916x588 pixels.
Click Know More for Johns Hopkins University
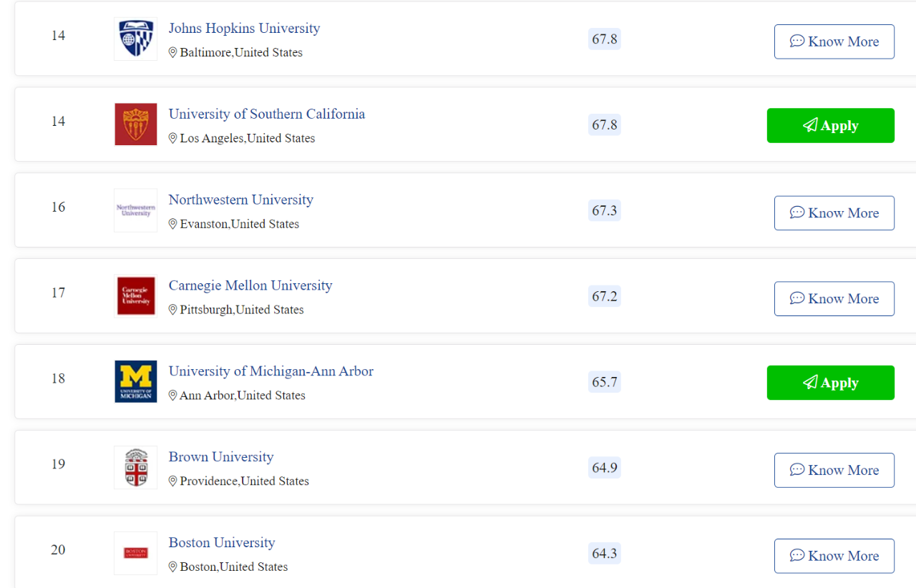coord(834,41)
